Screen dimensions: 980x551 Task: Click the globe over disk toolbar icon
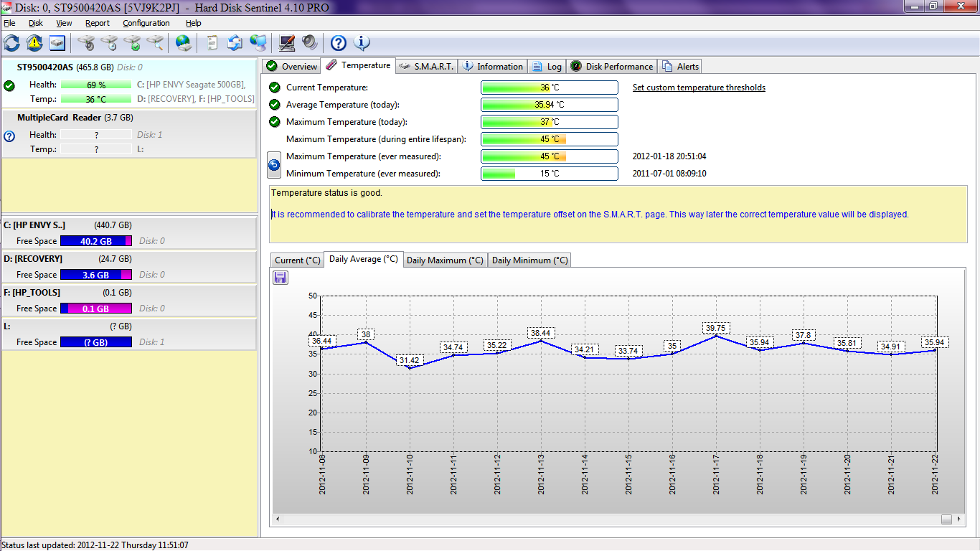point(184,42)
